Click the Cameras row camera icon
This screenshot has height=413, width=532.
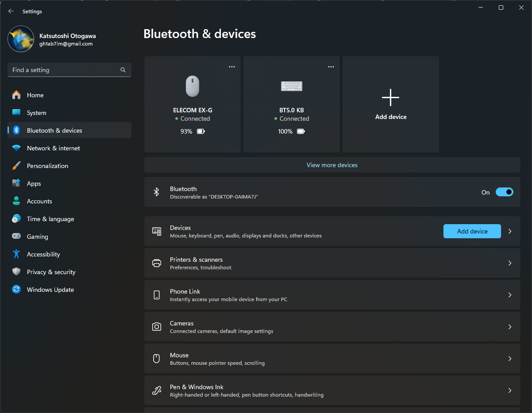click(157, 327)
